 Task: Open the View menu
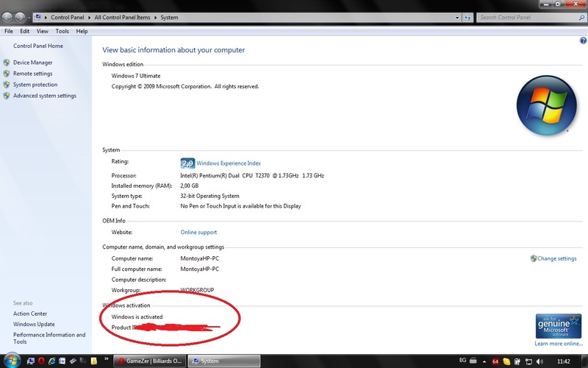pos(43,31)
